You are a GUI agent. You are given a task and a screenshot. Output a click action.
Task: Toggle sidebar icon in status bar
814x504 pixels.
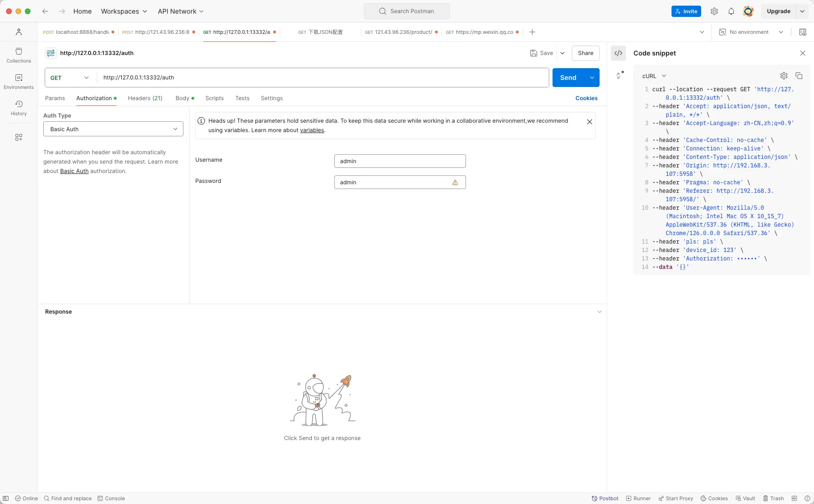[6, 498]
